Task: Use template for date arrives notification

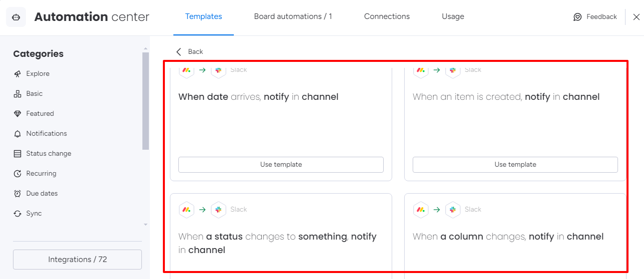Action: coord(281,164)
